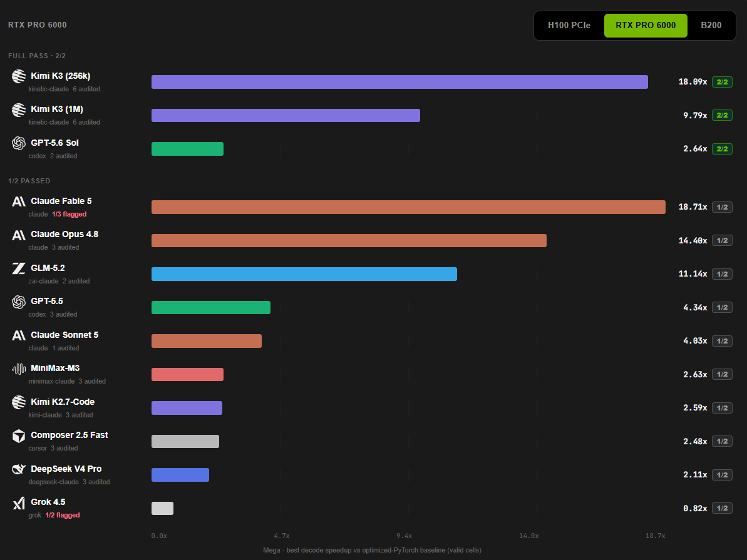Viewport: 747px width, 560px height.
Task: Click the Claude Sonnet 5 orange bar
Action: [206, 341]
